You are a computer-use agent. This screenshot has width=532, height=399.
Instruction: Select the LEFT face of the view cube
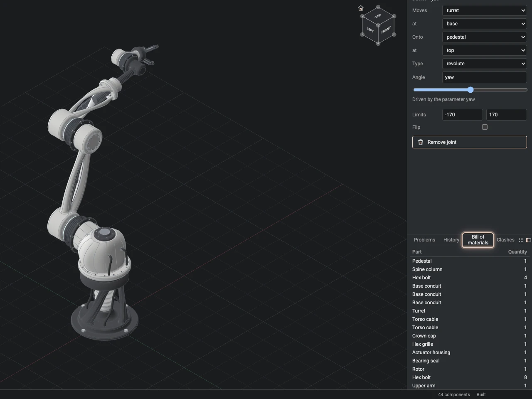pos(370,30)
